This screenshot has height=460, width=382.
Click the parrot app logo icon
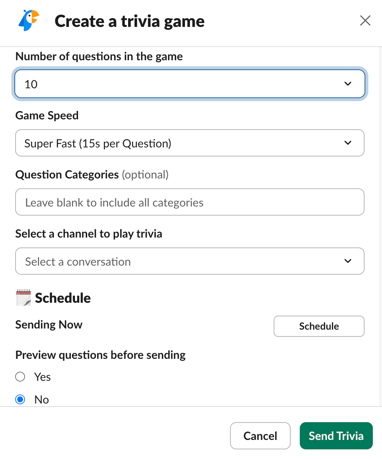29,21
